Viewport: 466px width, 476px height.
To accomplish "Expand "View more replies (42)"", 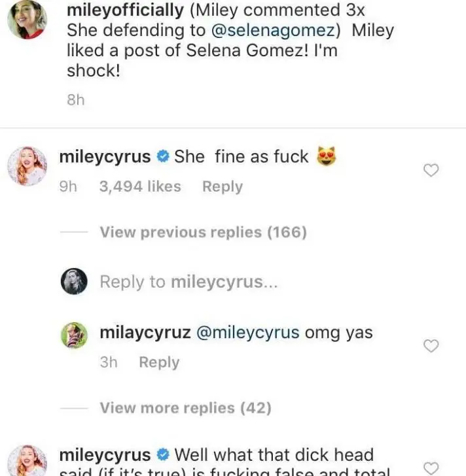I will (185, 408).
